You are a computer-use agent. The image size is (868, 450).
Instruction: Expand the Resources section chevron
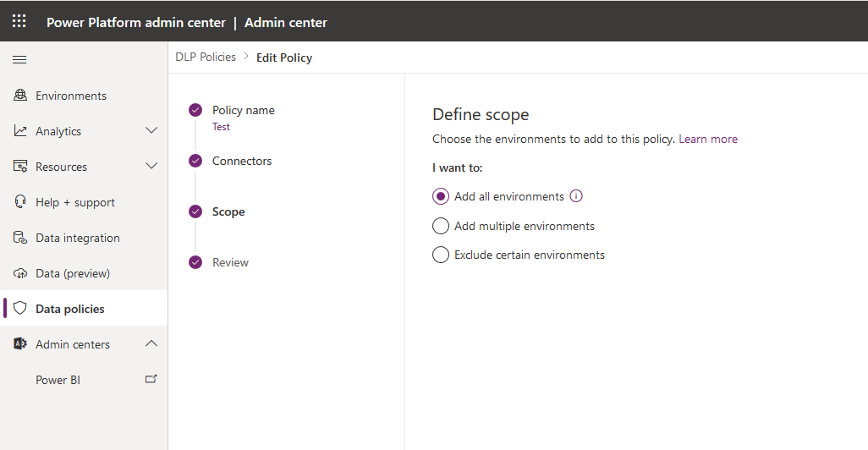click(x=151, y=166)
